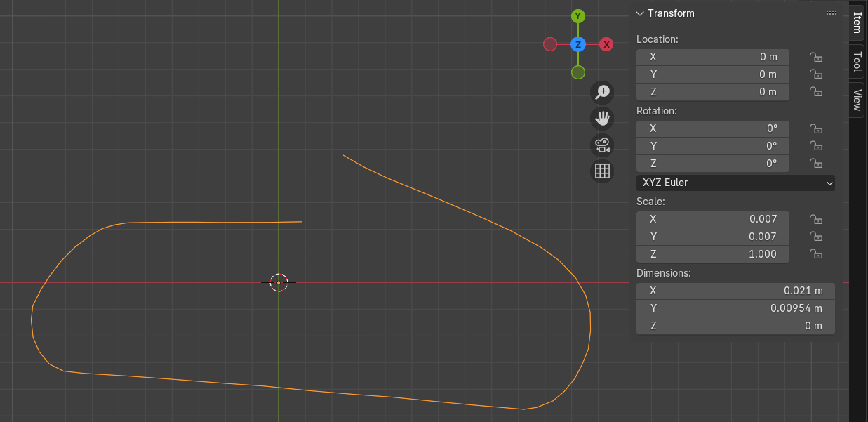Click the Scale X value field

[x=712, y=219]
